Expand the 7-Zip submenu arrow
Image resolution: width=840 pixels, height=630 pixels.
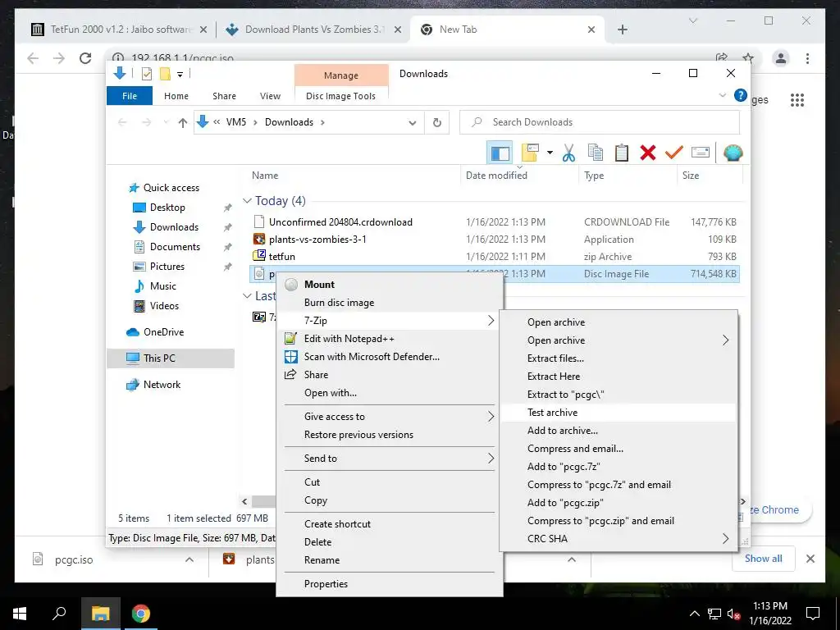[491, 321]
